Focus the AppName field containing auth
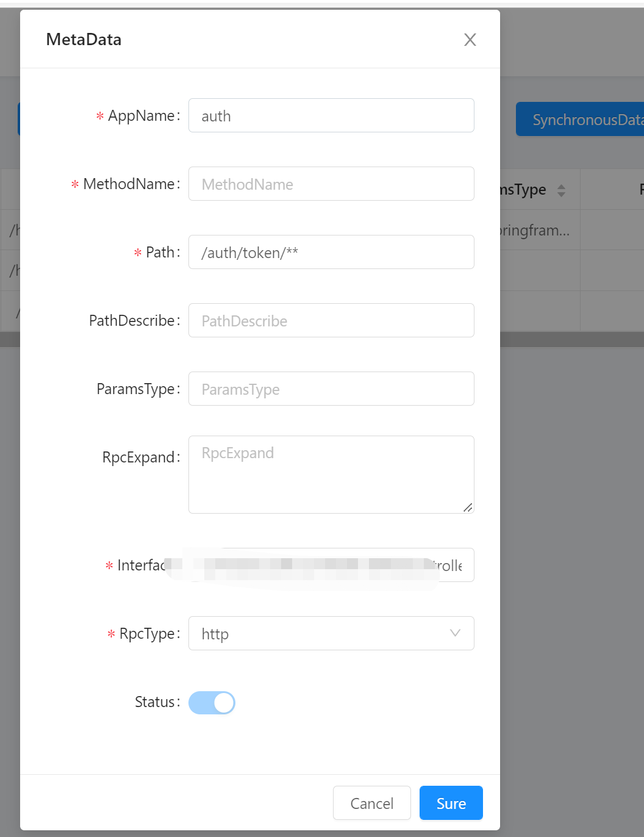Image resolution: width=644 pixels, height=837 pixels. 331,115
